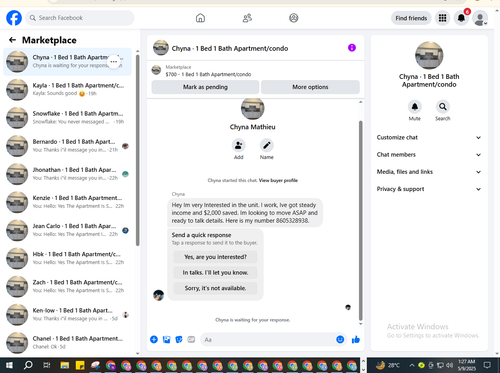Send quick response 'Yes, are you interested?'
Viewport: 500px width, 373px height.
215,257
